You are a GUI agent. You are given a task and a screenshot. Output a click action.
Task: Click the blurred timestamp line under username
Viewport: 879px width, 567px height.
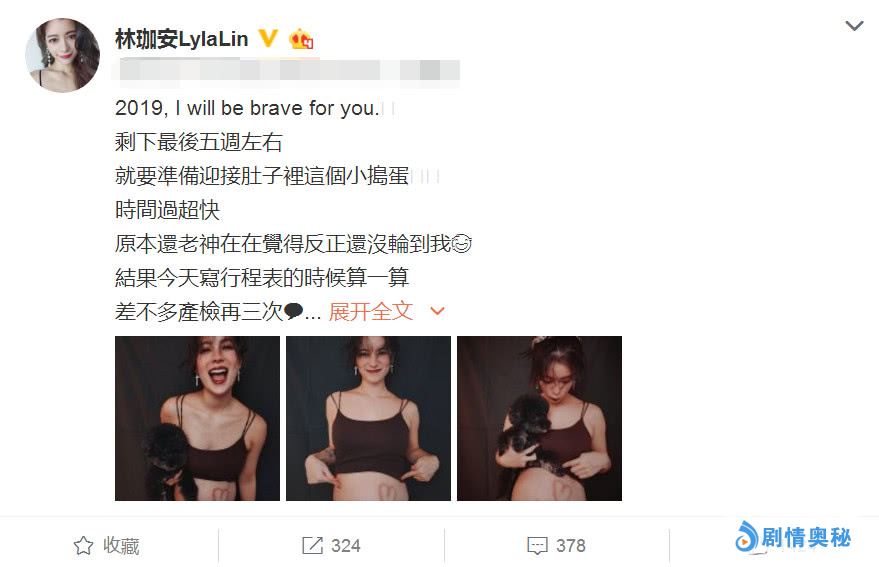[288, 71]
